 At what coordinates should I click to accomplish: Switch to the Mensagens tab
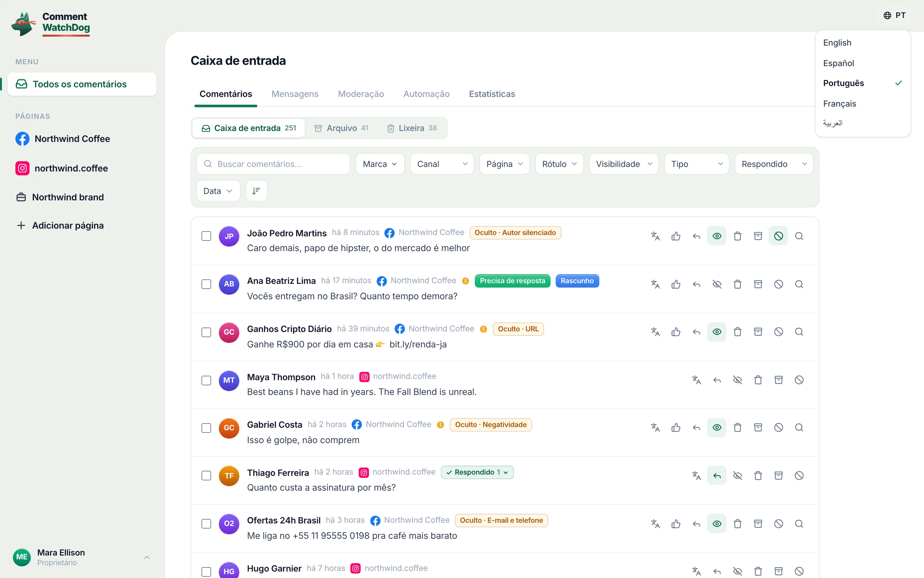(x=295, y=94)
